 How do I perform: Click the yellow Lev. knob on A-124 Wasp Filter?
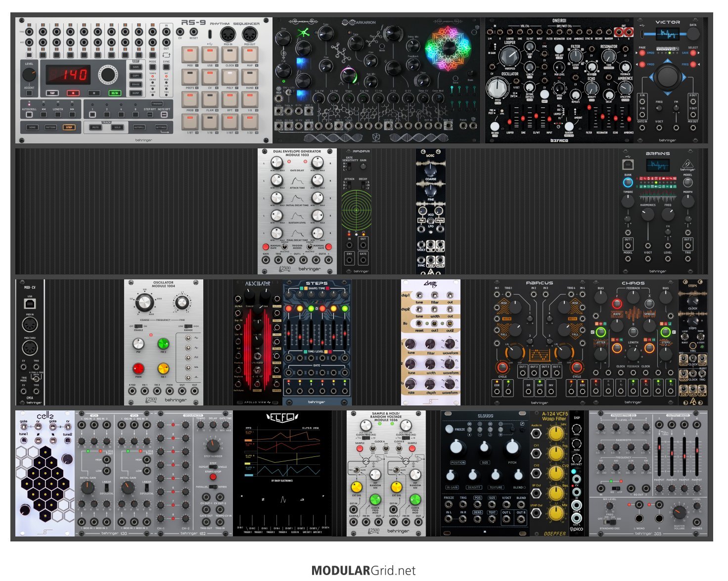[556, 434]
